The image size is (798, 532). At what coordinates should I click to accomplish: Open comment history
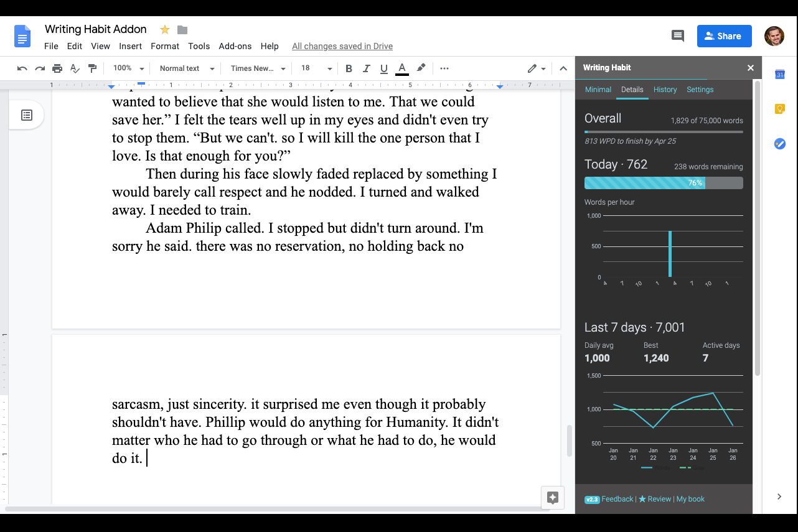coord(678,36)
